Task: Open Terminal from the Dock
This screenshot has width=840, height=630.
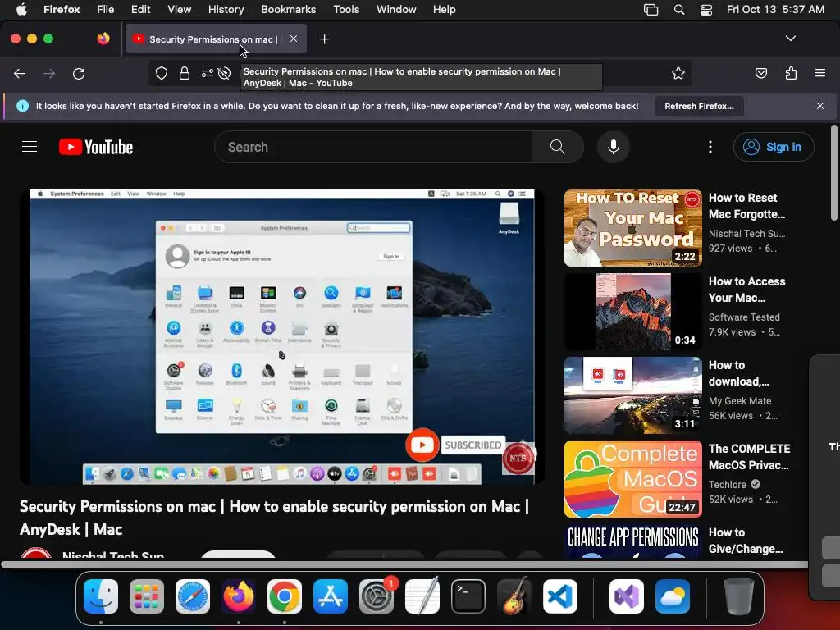Action: click(468, 596)
